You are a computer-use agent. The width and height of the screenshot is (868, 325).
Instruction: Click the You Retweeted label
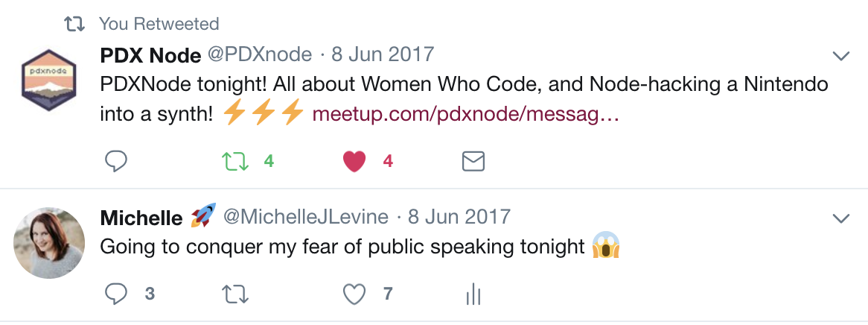[x=159, y=24]
